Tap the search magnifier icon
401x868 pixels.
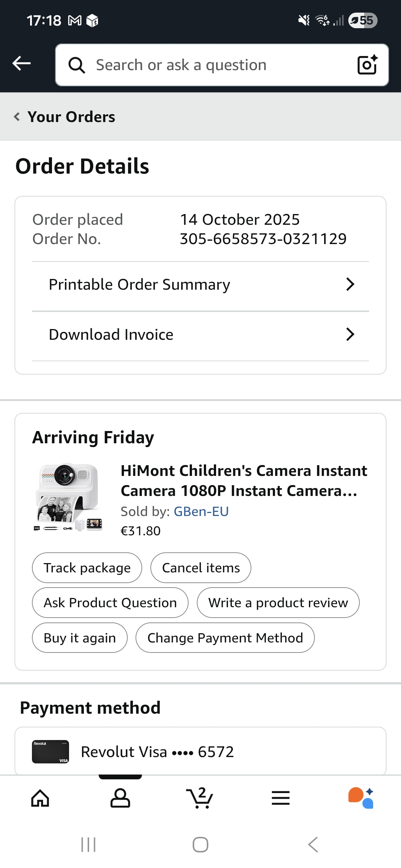tap(77, 65)
